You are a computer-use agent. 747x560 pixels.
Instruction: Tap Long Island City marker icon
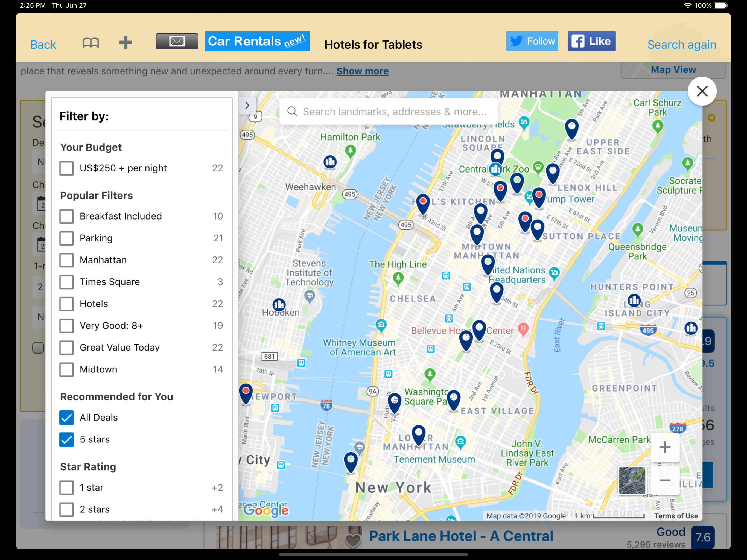coord(634,300)
